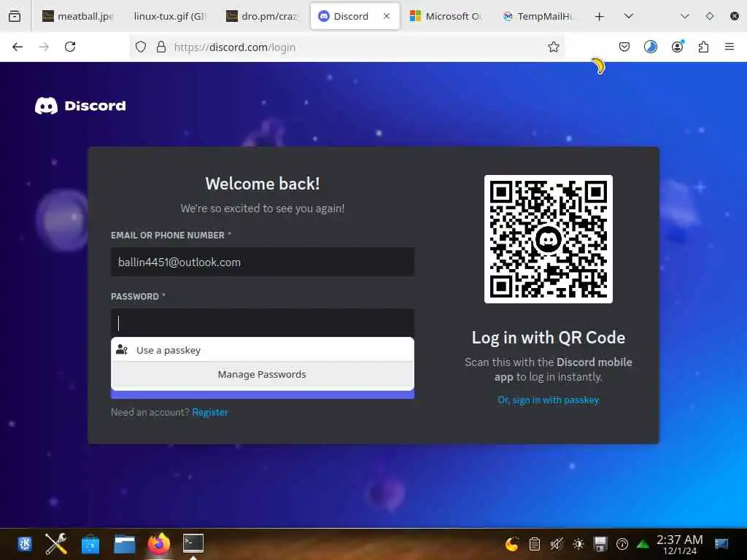View site security lock information
Screen dimensions: 747x560
point(161,47)
